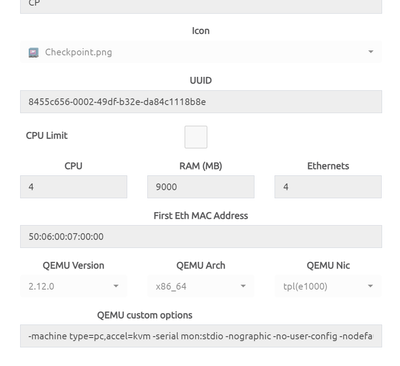
Task: Click the CPU Limit label
Action: click(47, 136)
